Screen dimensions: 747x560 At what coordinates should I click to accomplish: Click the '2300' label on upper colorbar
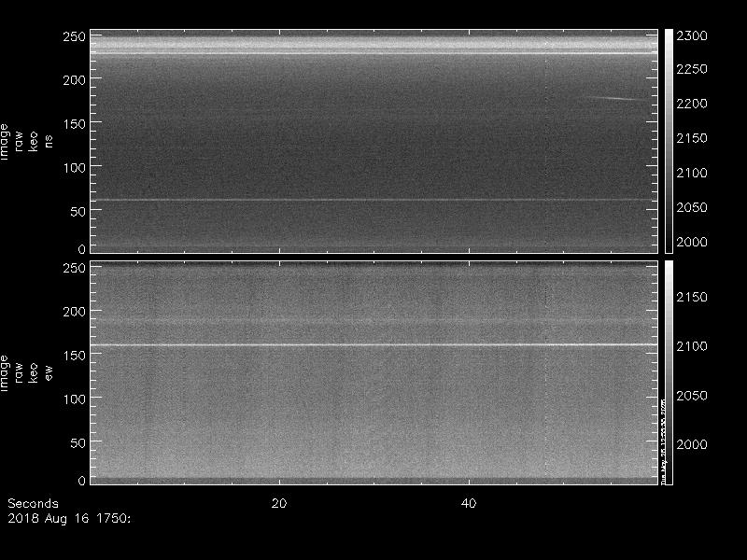692,35
